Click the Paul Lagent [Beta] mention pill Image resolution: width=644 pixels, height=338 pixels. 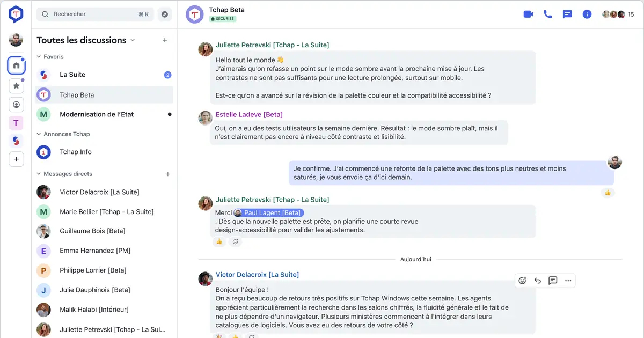[269, 213]
